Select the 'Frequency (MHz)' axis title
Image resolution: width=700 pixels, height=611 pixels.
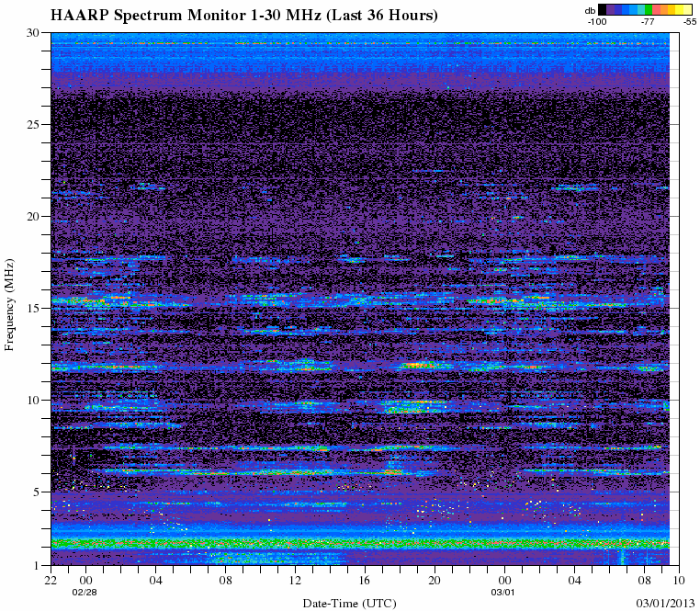(9, 305)
